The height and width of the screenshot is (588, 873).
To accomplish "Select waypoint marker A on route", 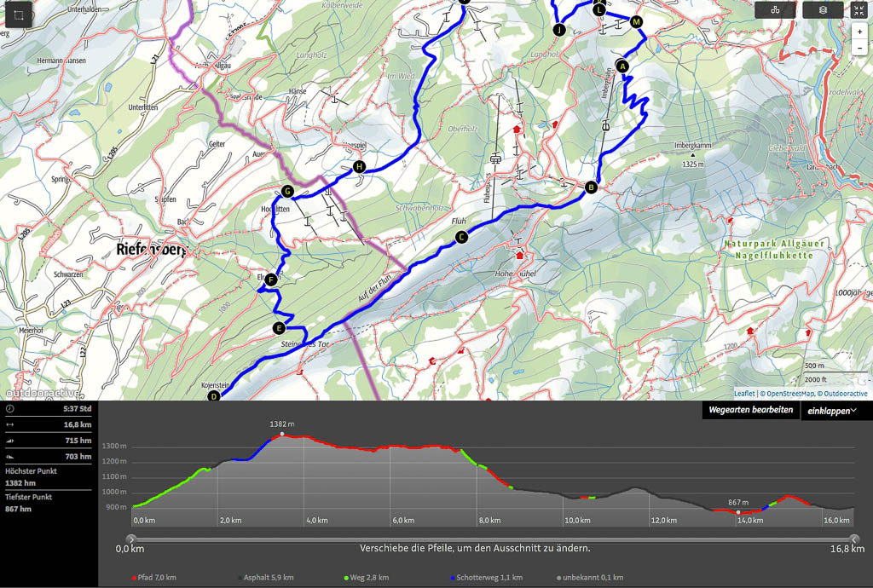I will [x=622, y=66].
